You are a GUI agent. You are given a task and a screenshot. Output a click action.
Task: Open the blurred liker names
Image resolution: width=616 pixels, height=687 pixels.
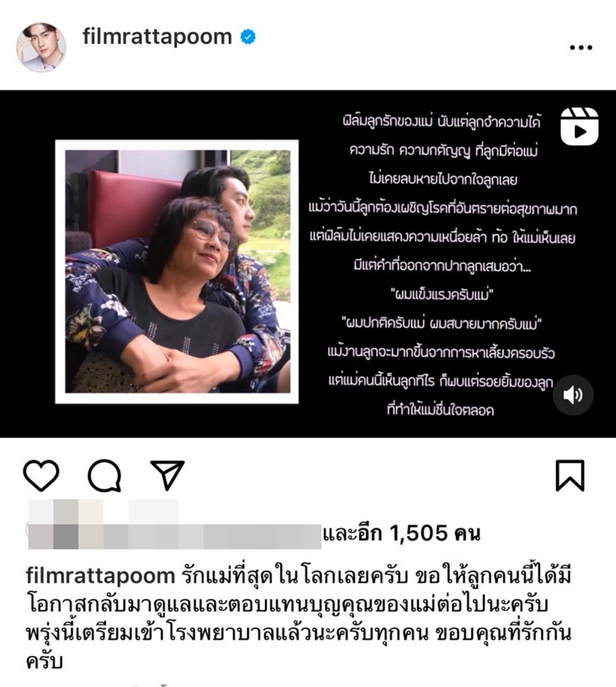(175, 524)
